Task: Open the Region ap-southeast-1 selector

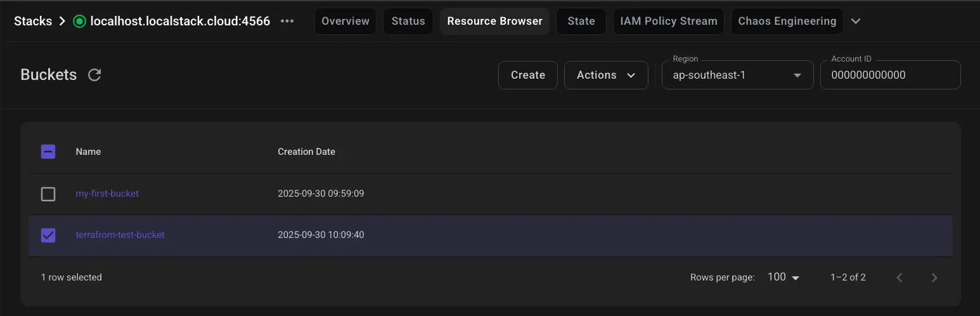Action: tap(737, 75)
